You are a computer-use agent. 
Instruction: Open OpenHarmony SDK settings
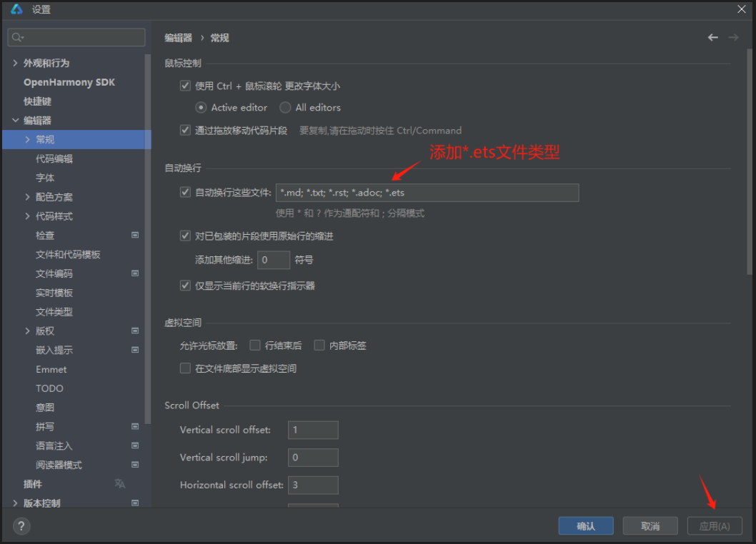point(69,82)
